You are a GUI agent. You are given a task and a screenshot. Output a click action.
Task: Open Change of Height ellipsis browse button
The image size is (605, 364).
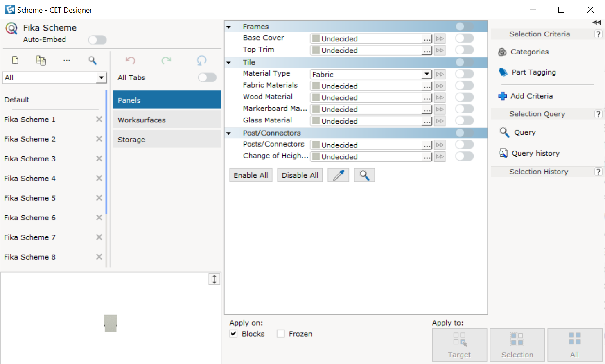tap(427, 157)
